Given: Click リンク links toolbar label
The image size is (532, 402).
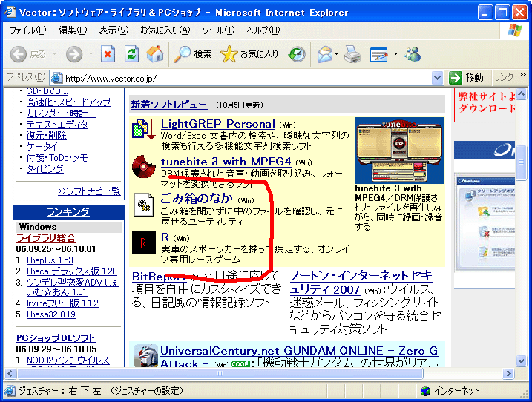Looking at the screenshot, I should point(504,78).
